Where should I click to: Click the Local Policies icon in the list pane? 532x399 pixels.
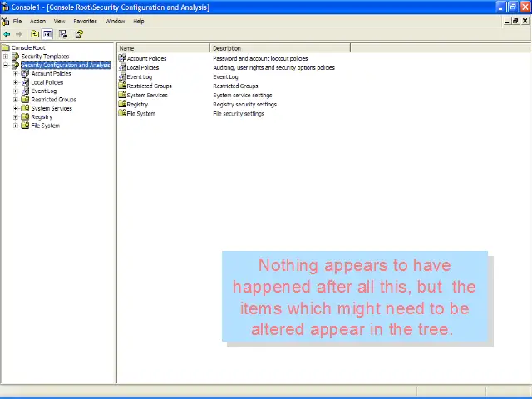[x=122, y=67]
